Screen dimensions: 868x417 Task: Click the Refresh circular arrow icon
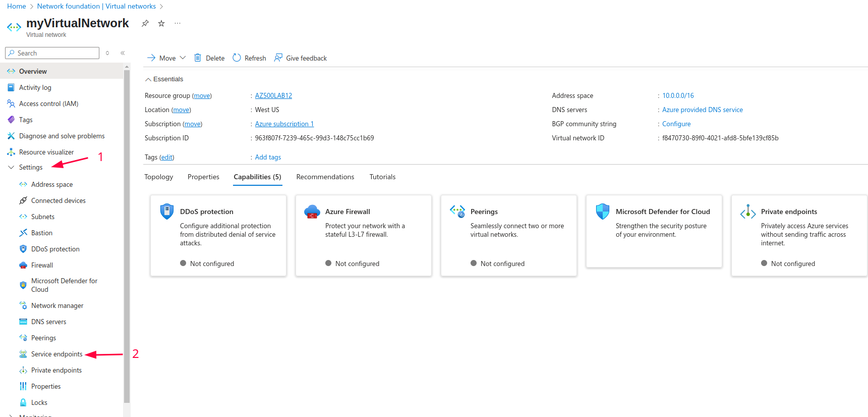pyautogui.click(x=237, y=58)
